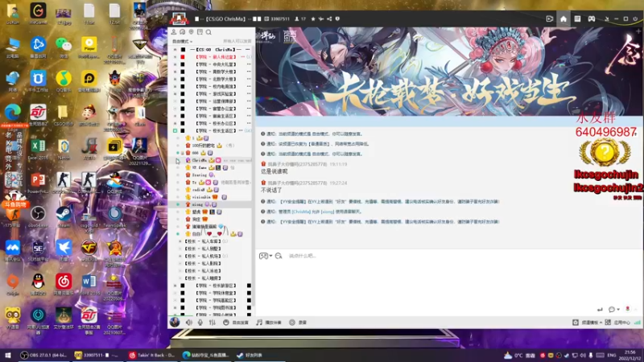Expand the third private sub-channel with one user
This screenshot has height=362, width=644.
(180, 256)
